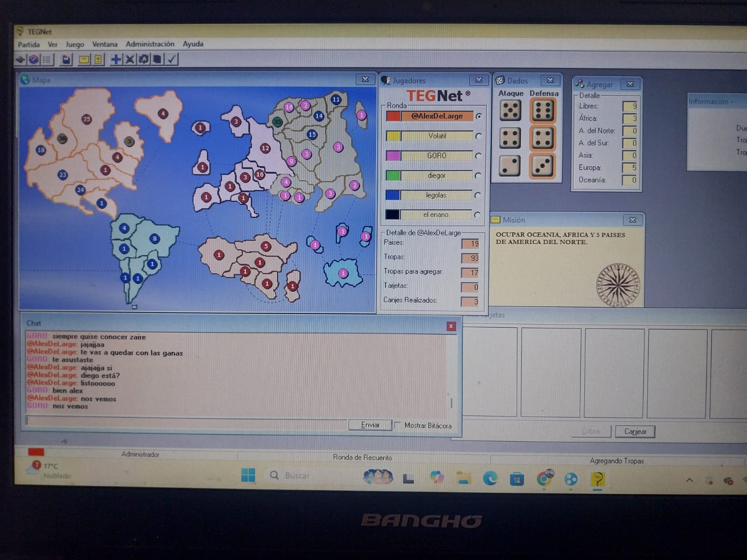Image resolution: width=747 pixels, height=560 pixels.
Task: Click the Enviar button in chat
Action: coord(370,425)
